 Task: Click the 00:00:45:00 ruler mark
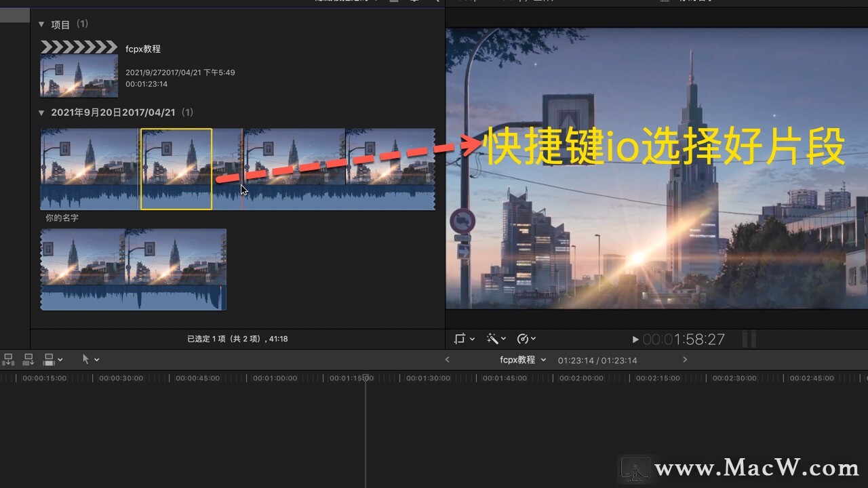point(198,378)
